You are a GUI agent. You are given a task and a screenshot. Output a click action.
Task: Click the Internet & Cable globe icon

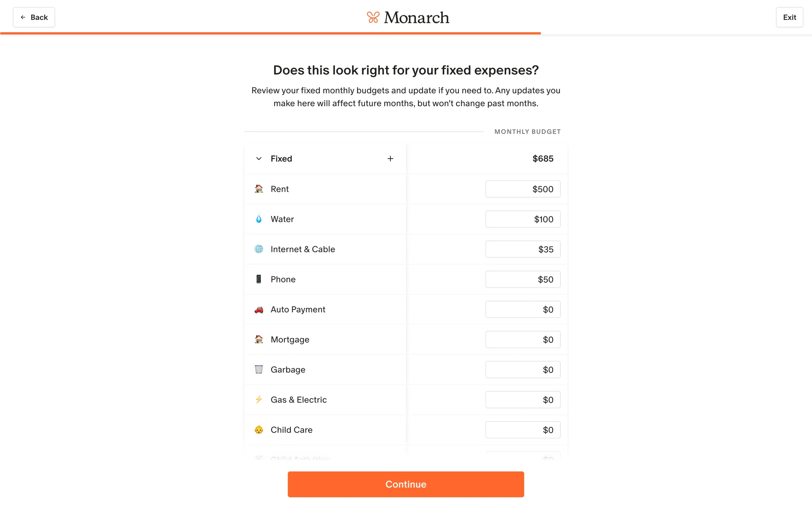point(259,249)
